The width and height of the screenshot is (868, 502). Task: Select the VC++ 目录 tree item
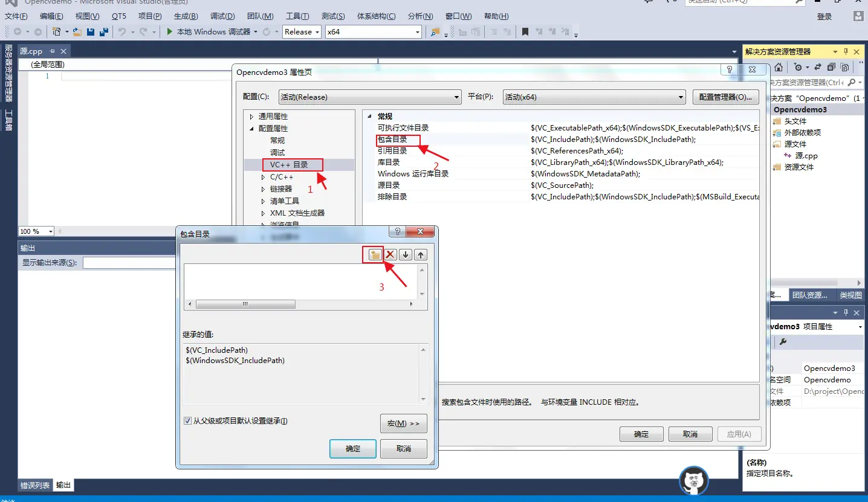(x=289, y=165)
